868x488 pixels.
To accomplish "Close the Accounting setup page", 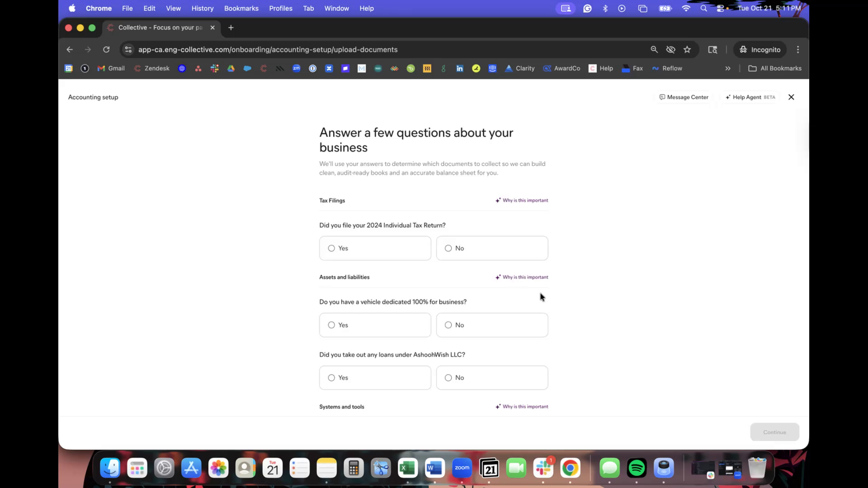I will pos(791,97).
